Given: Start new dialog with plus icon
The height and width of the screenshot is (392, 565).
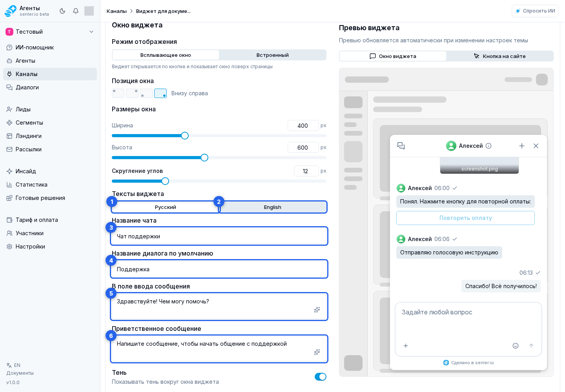Looking at the screenshot, I should 522,146.
